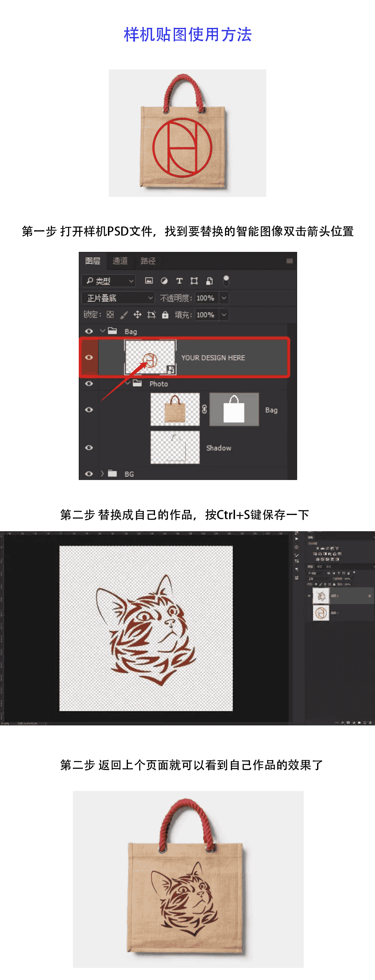Select the YOUR DESIGN HERE smart object thumbnail

click(150, 357)
